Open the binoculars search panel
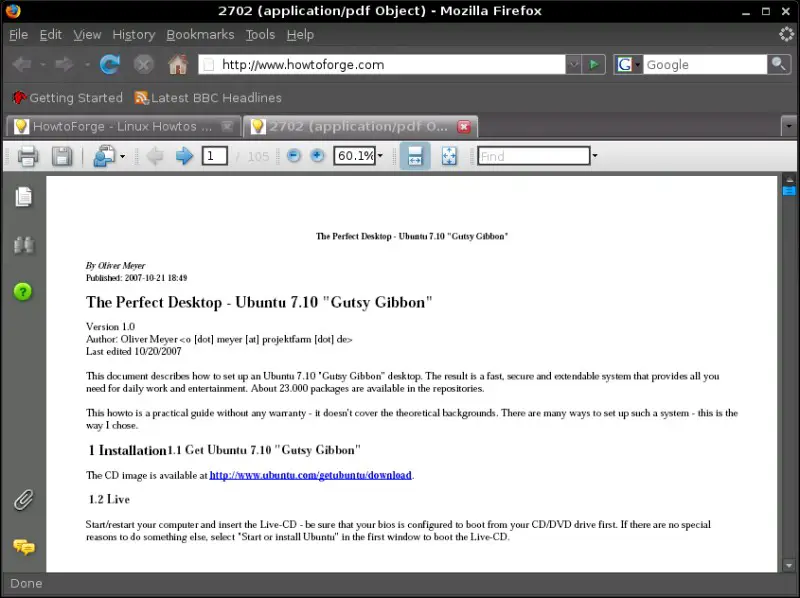Viewport: 800px width, 598px height. [x=23, y=245]
